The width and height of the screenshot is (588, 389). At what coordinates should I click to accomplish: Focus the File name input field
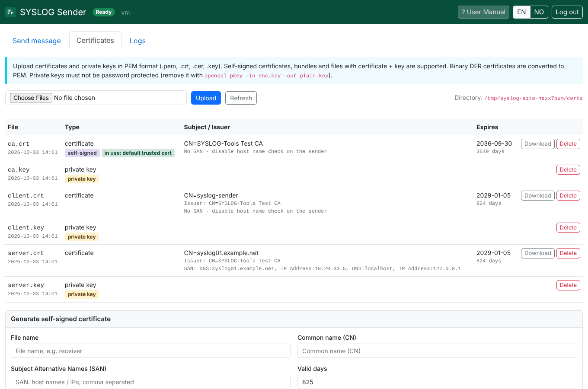pyautogui.click(x=150, y=351)
